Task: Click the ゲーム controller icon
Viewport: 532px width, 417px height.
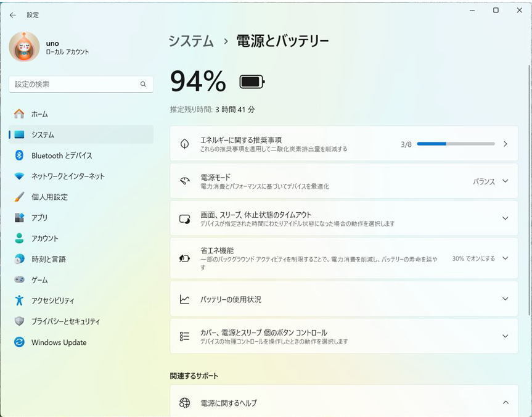Action: tap(19, 280)
